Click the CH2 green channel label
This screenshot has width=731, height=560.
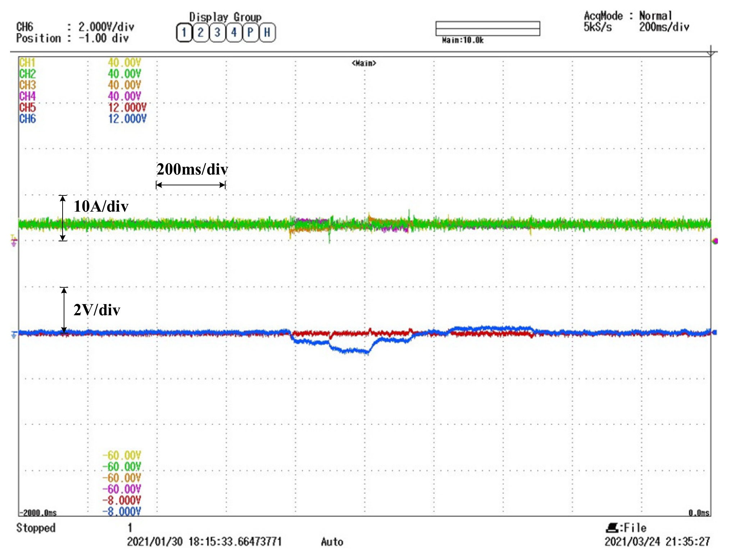(27, 74)
